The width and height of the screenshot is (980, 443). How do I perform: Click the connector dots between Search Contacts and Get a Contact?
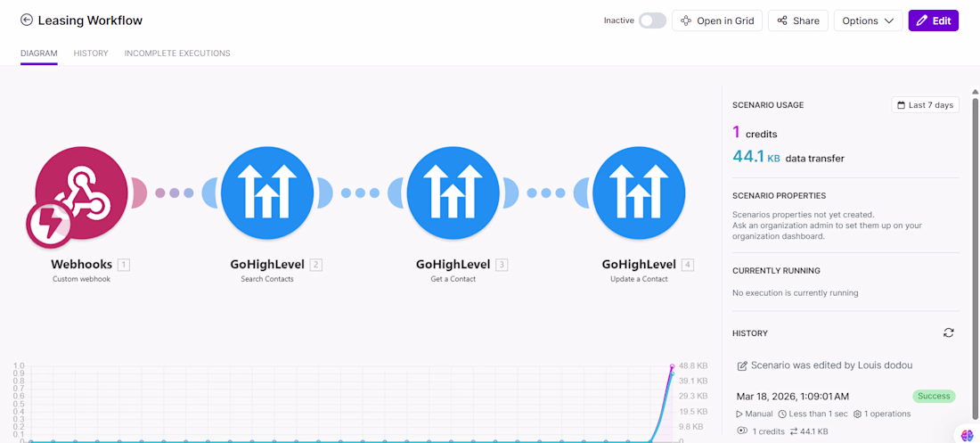(360, 193)
